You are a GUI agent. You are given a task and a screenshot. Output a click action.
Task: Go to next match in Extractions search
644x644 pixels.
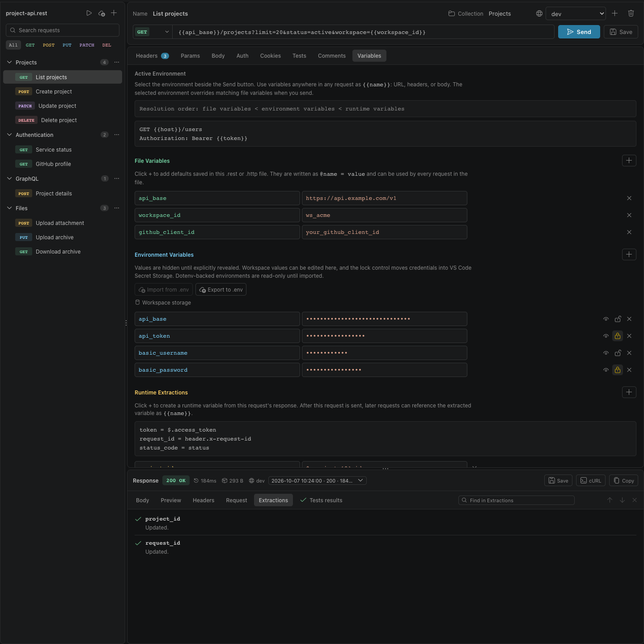click(622, 500)
